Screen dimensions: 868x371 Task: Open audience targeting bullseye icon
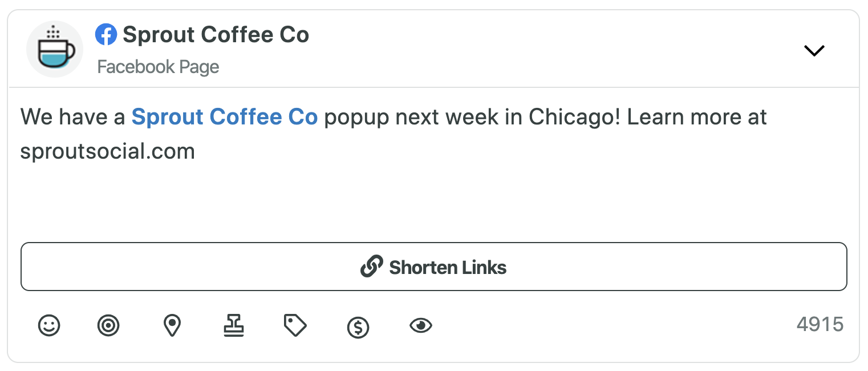tap(108, 326)
